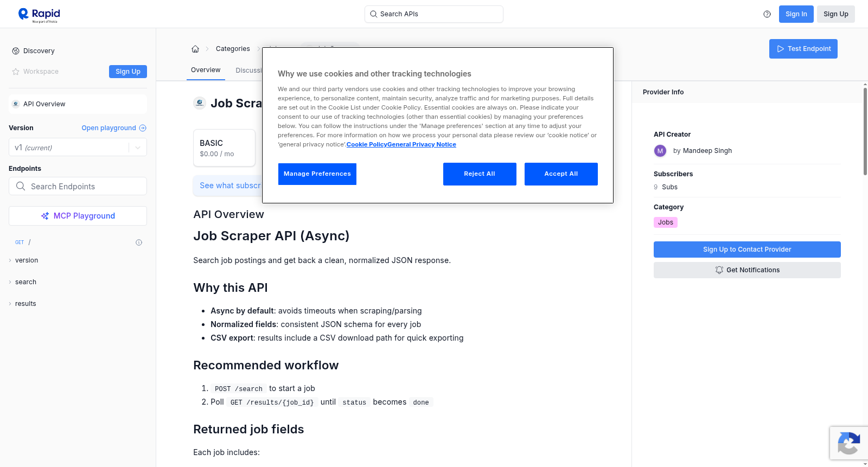Open the Cookie Policy link
This screenshot has height=467, width=868.
click(367, 144)
